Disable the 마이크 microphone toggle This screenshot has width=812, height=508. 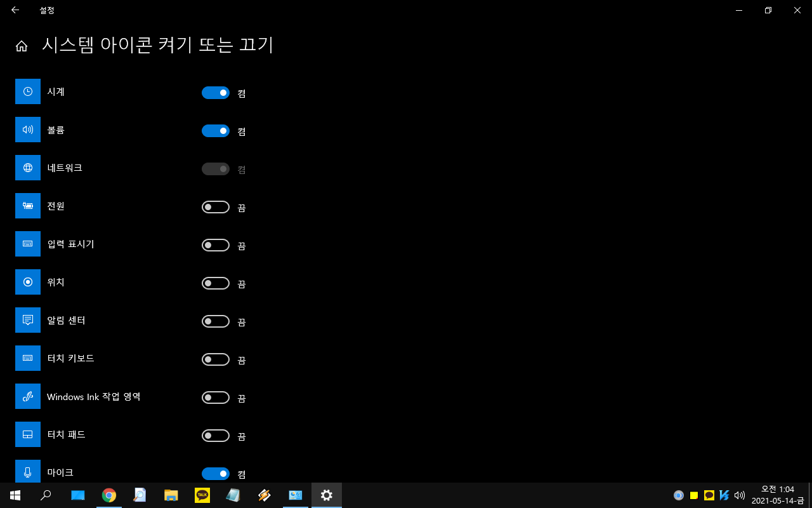pyautogui.click(x=216, y=474)
